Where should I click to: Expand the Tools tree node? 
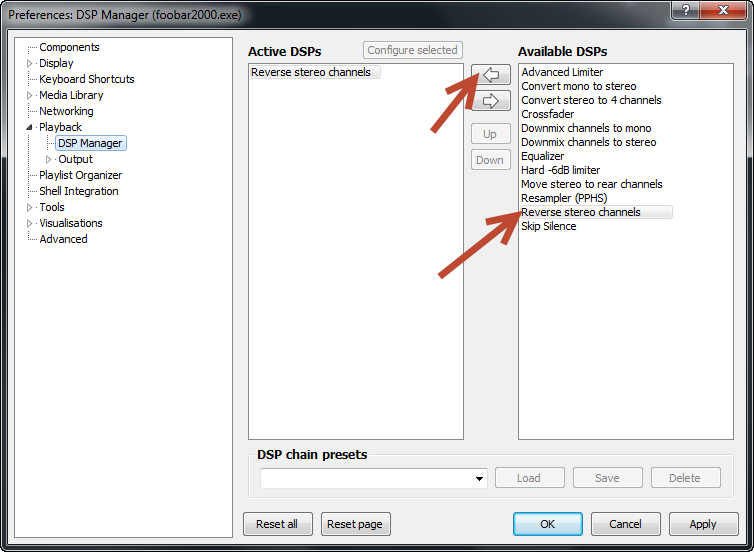click(29, 207)
